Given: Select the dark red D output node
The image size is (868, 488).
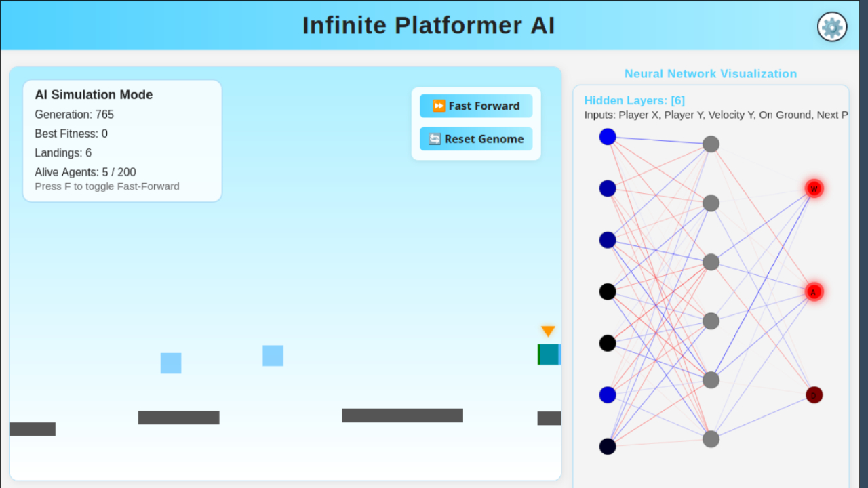Looking at the screenshot, I should [814, 394].
